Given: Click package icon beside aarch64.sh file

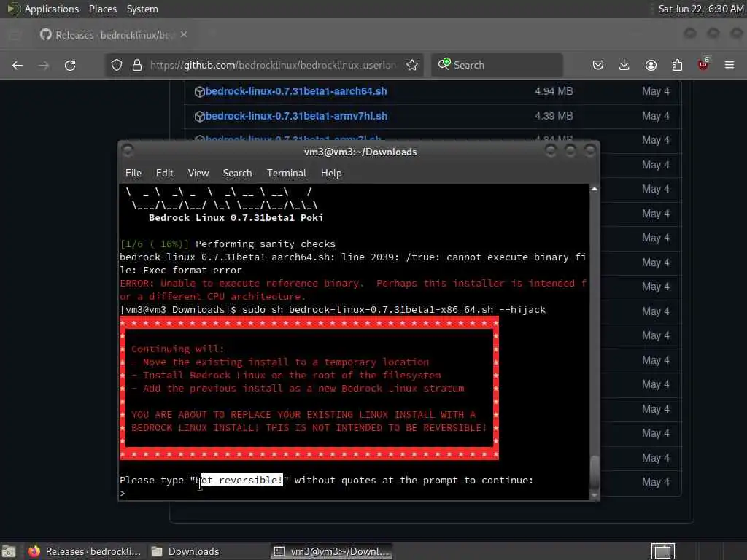Looking at the screenshot, I should click(200, 92).
